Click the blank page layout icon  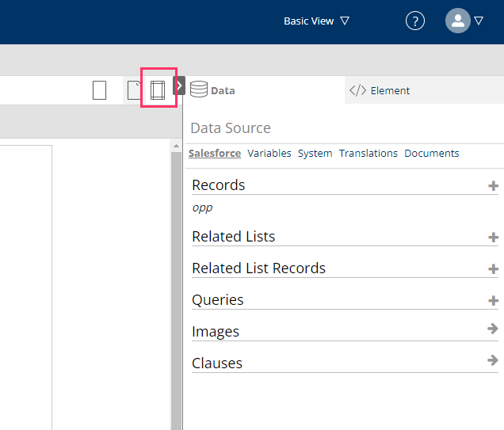[99, 90]
